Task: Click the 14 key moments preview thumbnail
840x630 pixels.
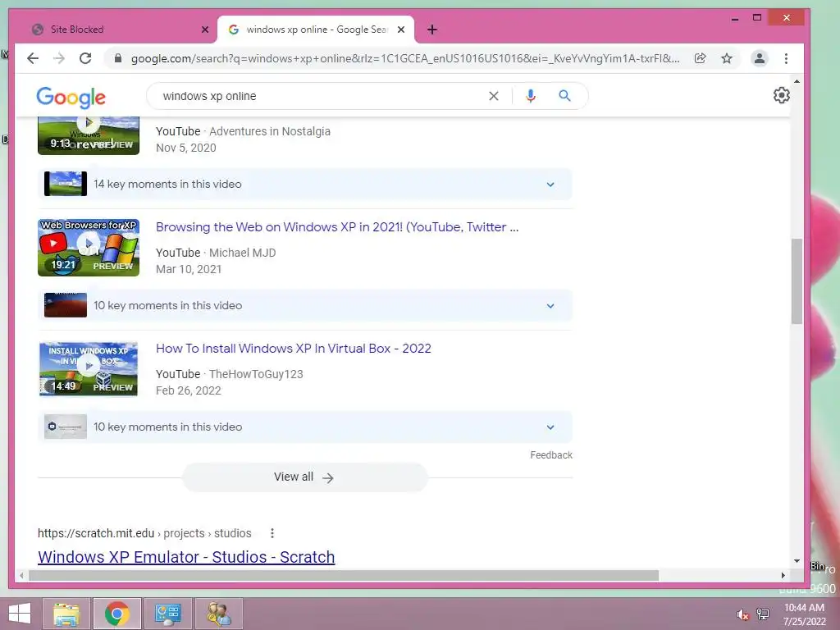Action: [66, 184]
